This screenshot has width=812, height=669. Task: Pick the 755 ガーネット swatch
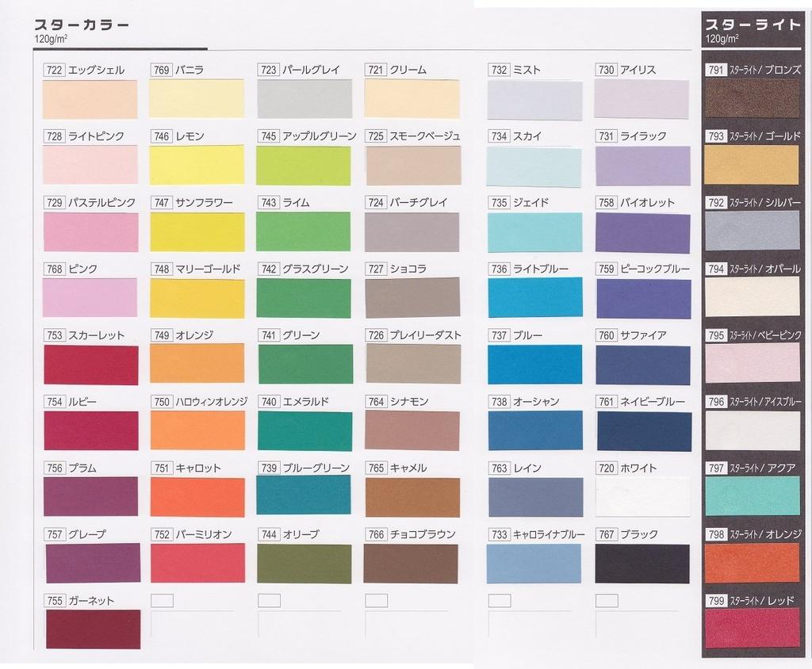(93, 629)
